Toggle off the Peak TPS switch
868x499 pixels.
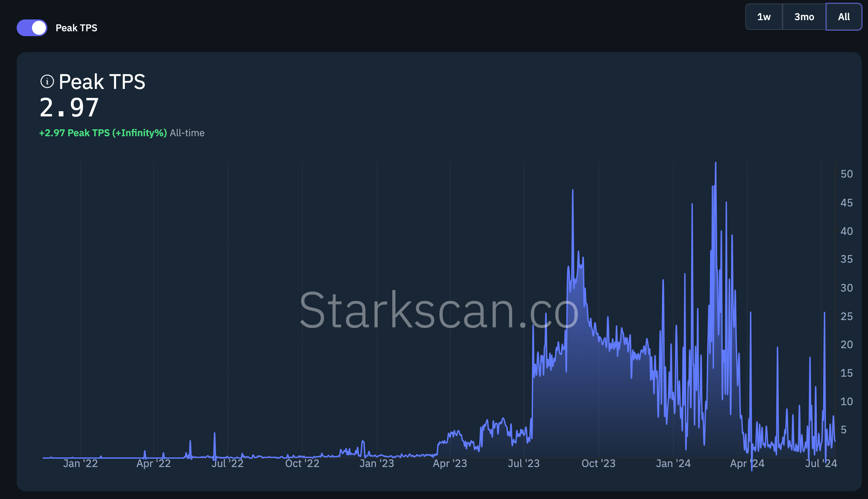tap(32, 28)
